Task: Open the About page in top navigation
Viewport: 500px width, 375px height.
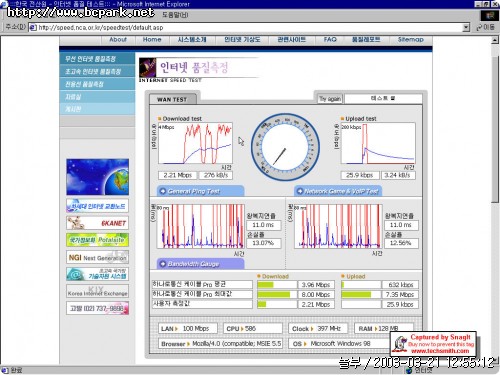Action: [x=118, y=40]
